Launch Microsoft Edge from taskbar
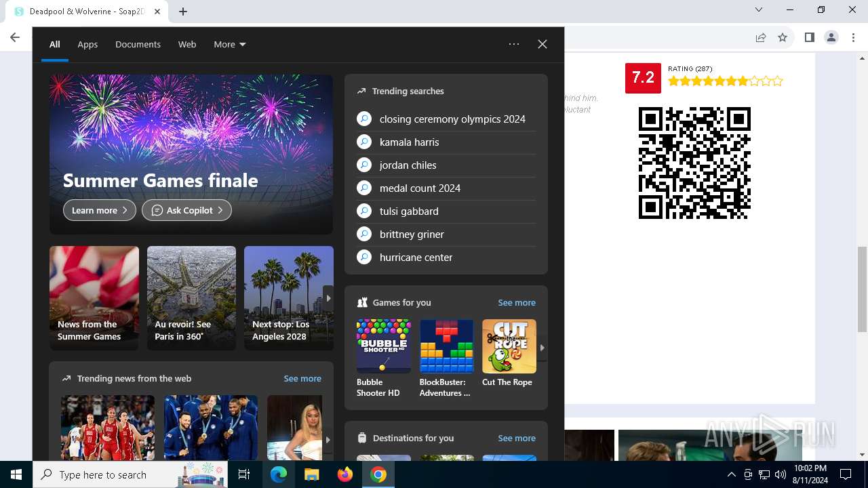 279,474
